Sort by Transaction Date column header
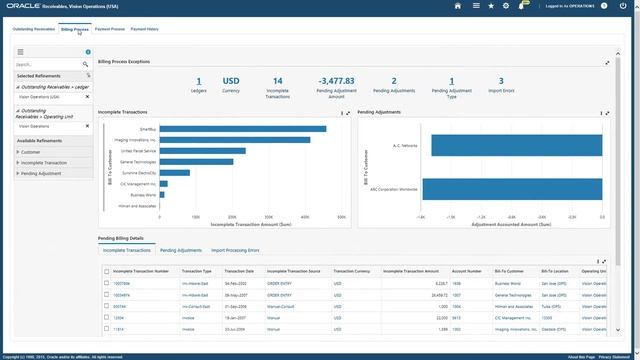The height and width of the screenshot is (360, 640). [239, 271]
